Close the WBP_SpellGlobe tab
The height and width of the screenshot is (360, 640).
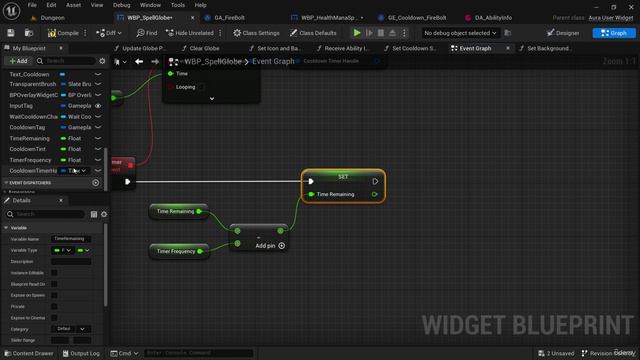[x=193, y=18]
